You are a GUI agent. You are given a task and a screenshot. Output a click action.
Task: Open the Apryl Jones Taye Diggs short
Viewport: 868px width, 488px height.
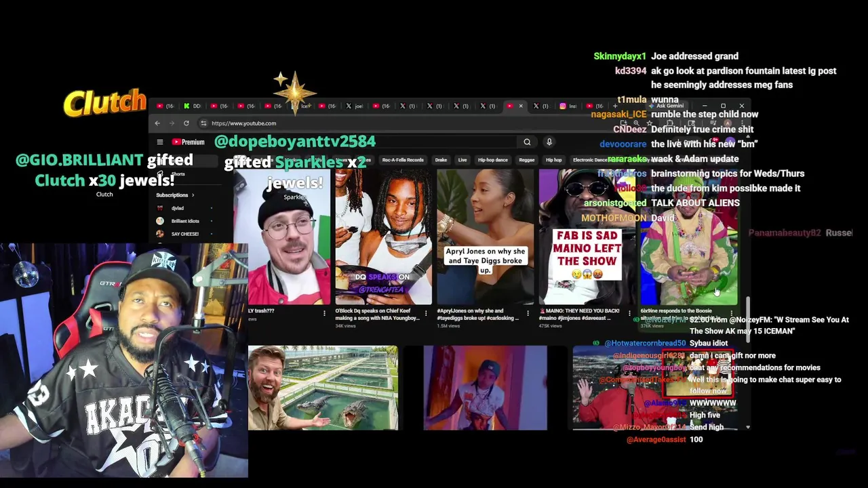(485, 237)
